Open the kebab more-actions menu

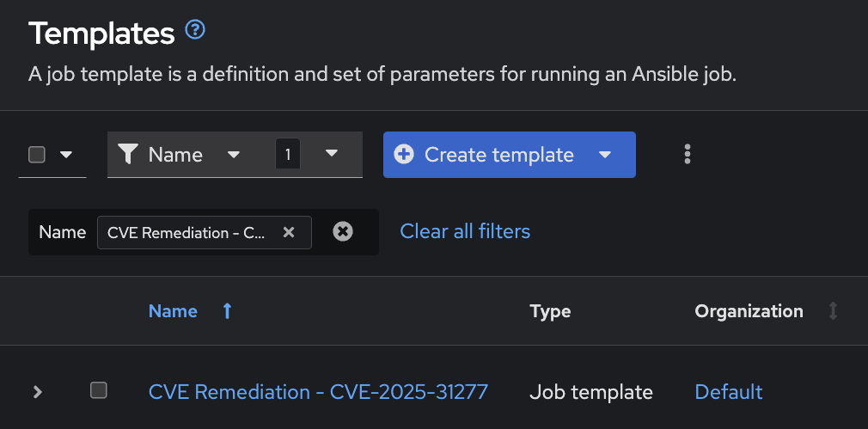pyautogui.click(x=687, y=155)
